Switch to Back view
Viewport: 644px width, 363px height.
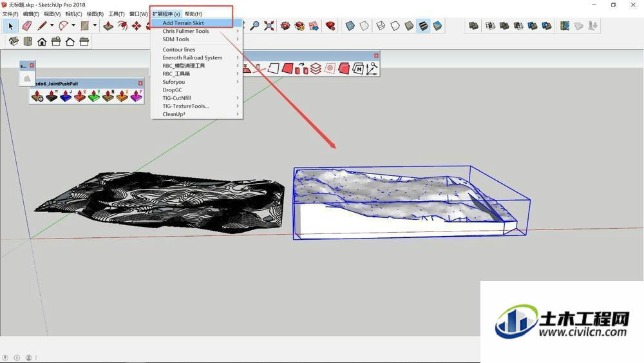coord(70,41)
